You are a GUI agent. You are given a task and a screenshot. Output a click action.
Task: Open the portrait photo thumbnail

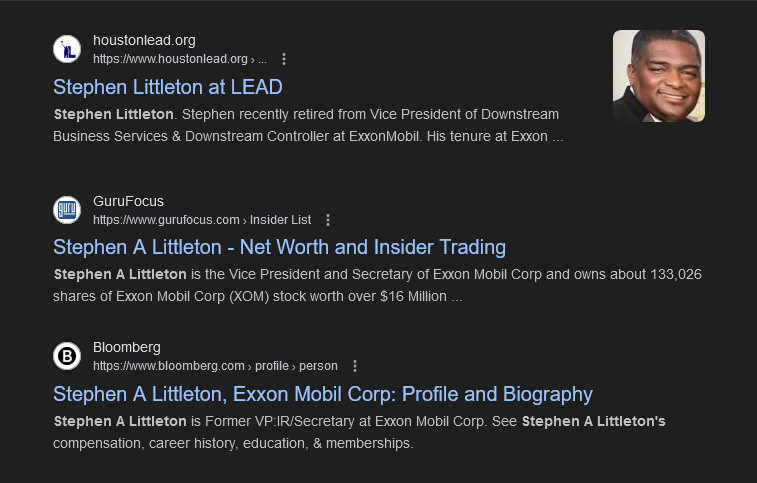coord(659,76)
